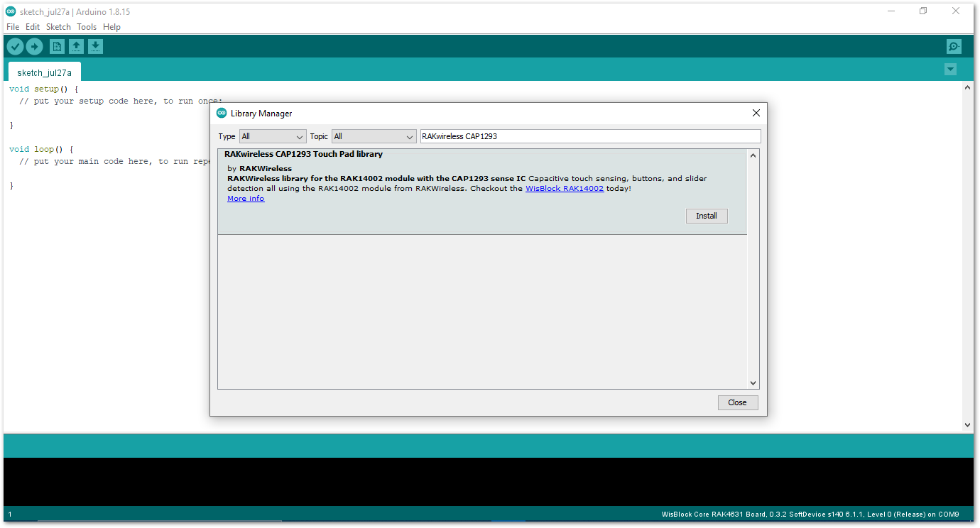Close the Library Manager with Close button
Screen dimensions: 980x528
[x=738, y=402]
